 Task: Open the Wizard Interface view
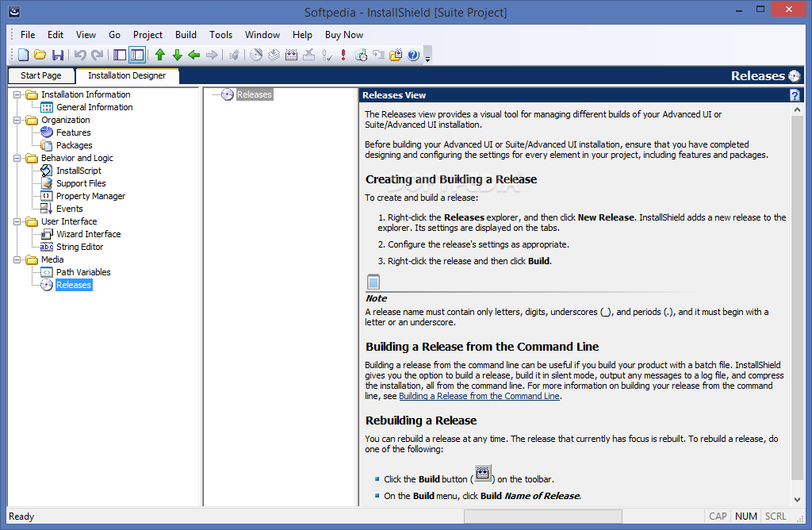tap(89, 234)
